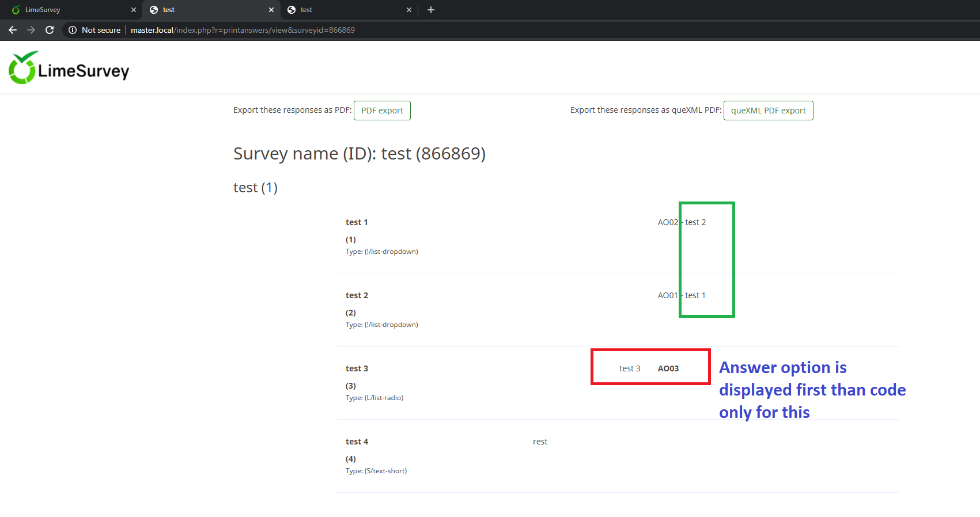The image size is (980, 517).
Task: Click the LimeSurvey tab's lime favicon
Action: pyautogui.click(x=16, y=10)
